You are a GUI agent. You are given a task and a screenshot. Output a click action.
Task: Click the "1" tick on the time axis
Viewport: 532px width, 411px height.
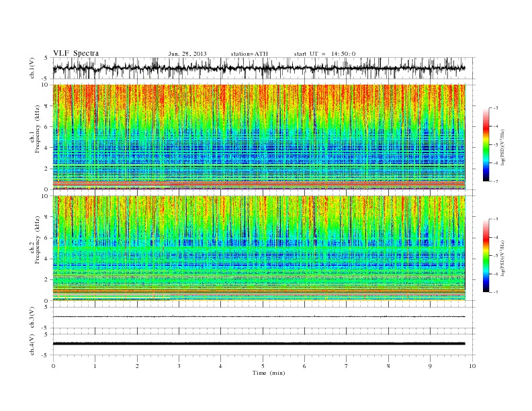click(95, 366)
